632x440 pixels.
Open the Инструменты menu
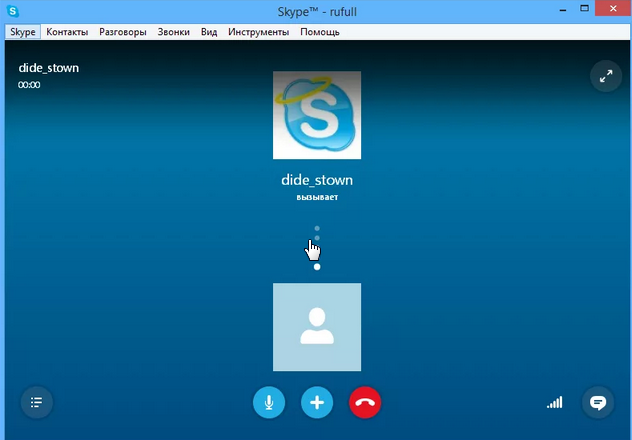(x=258, y=32)
